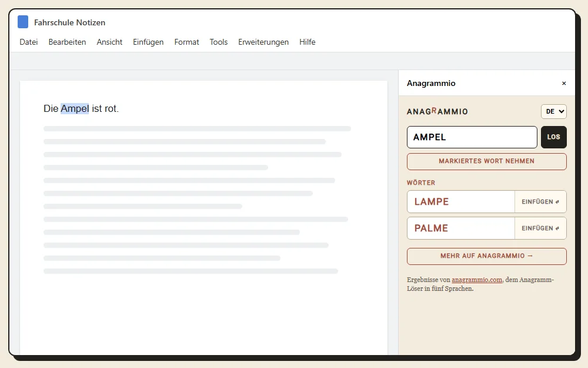This screenshot has width=588, height=368.
Task: Click the Anagrammio panel title
Action: coord(431,84)
